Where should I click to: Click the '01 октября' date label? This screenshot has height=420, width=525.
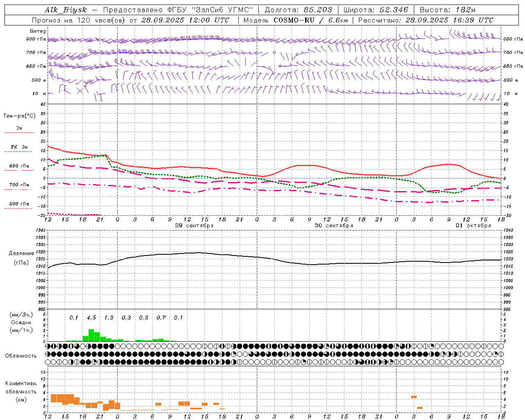click(473, 226)
